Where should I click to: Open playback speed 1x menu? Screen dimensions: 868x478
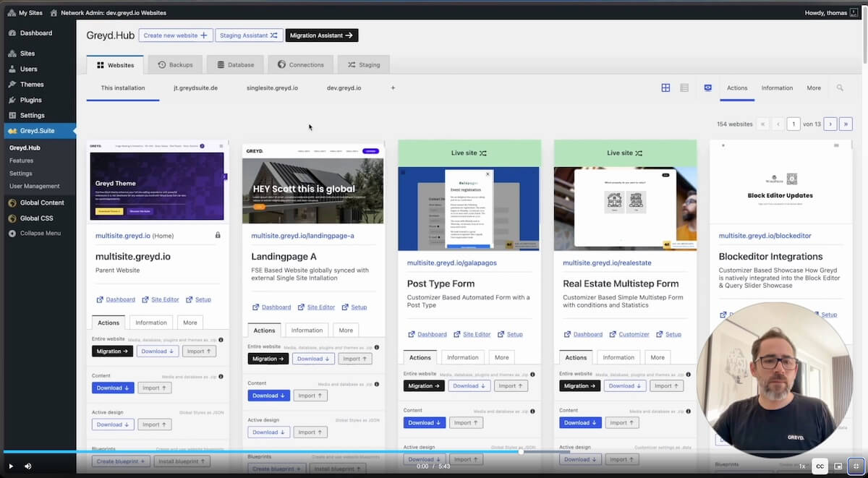point(801,466)
